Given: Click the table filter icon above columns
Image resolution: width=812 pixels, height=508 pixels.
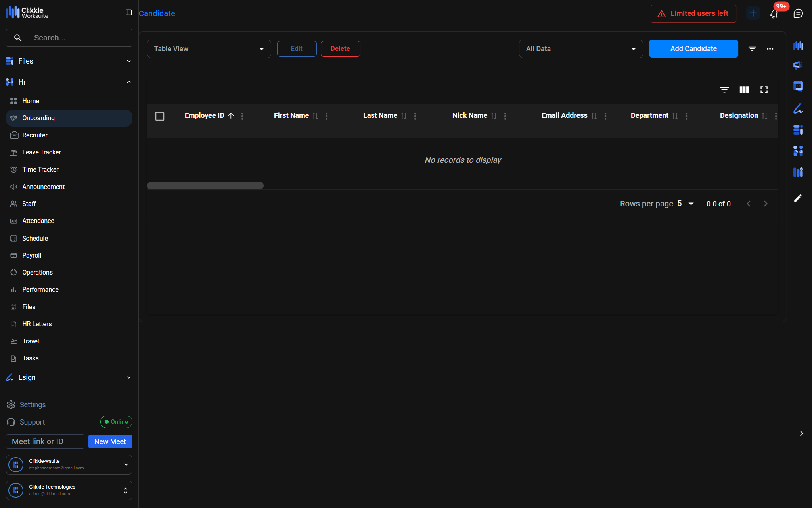Looking at the screenshot, I should point(724,90).
